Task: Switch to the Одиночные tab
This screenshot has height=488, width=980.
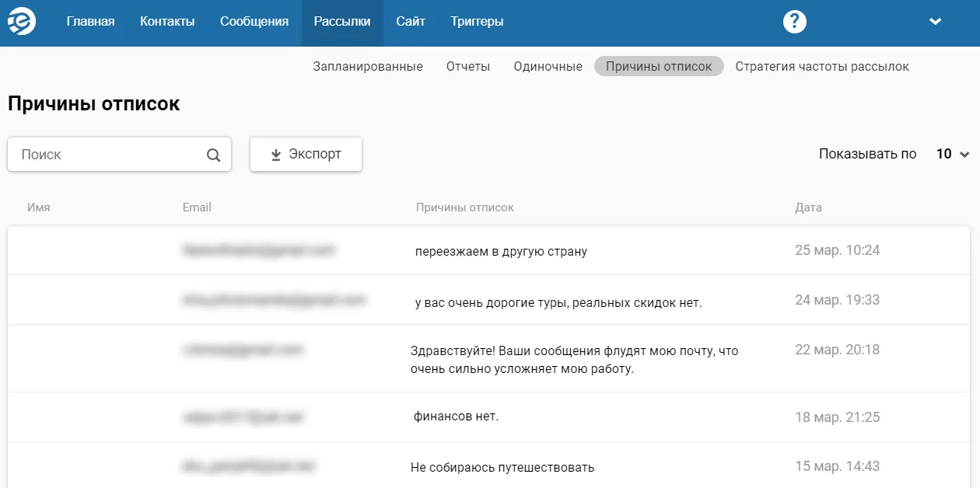Action: coord(548,66)
